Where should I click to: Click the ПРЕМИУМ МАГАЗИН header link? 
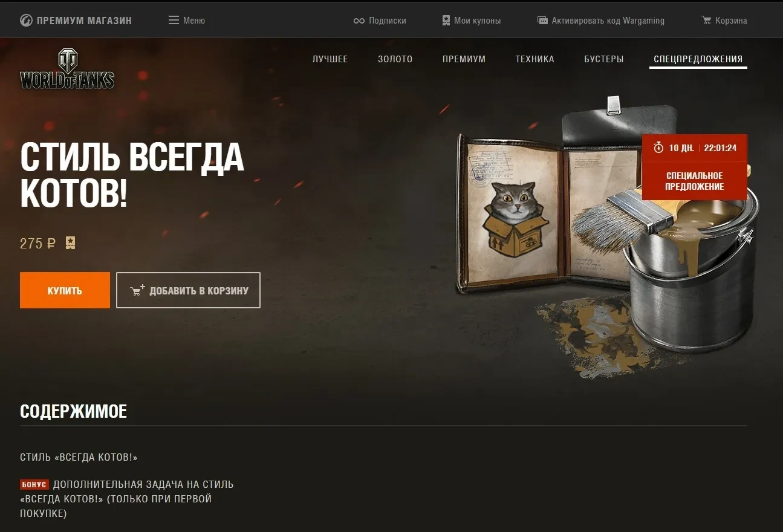76,21
